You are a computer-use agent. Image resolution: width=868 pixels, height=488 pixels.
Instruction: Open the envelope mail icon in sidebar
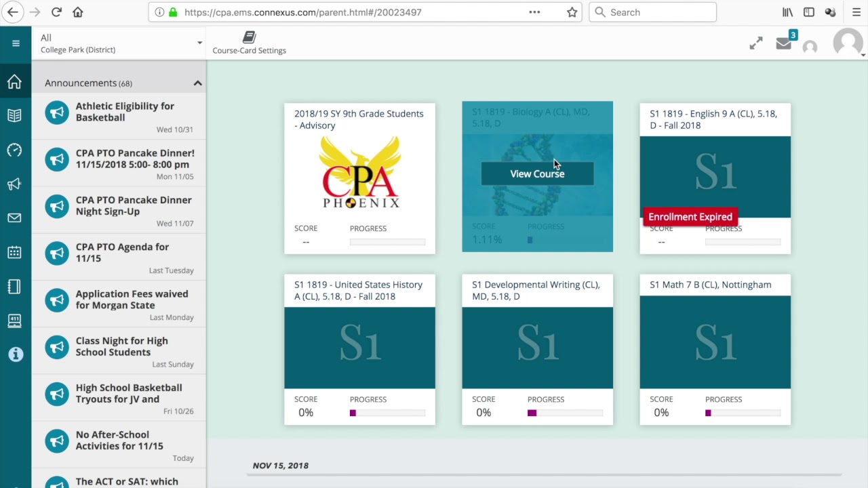(14, 218)
